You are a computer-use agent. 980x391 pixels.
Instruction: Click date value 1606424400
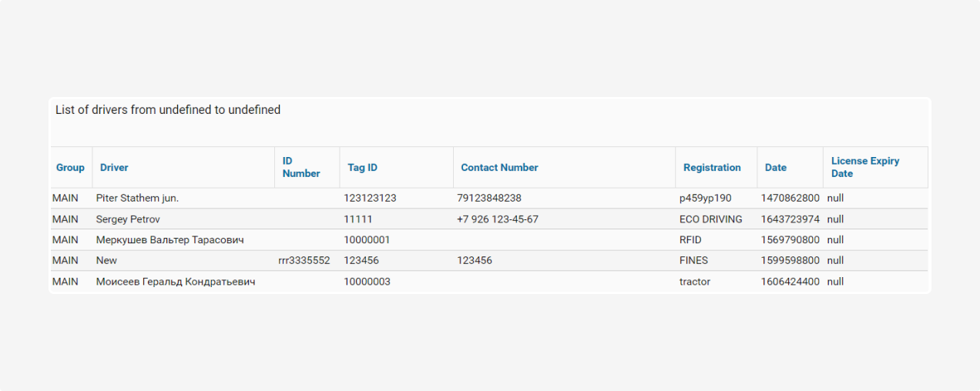(x=790, y=282)
